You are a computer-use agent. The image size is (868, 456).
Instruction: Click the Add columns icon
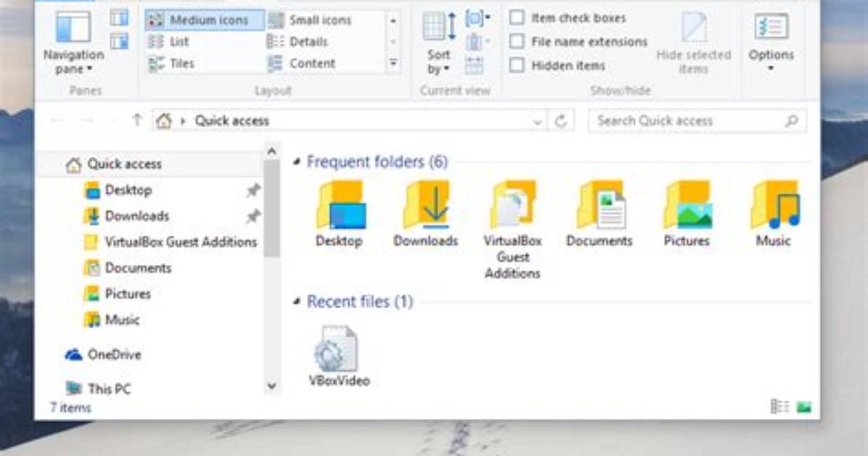[x=476, y=42]
